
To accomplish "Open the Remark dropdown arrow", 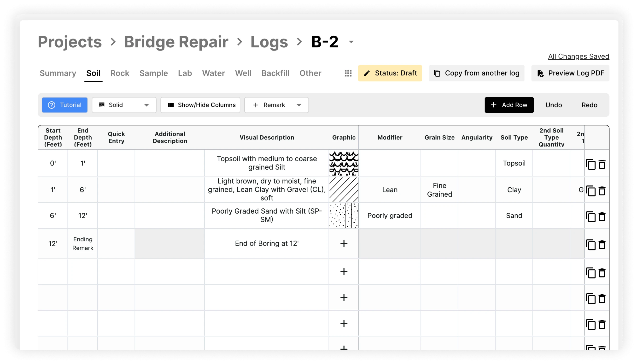I will (x=299, y=105).
